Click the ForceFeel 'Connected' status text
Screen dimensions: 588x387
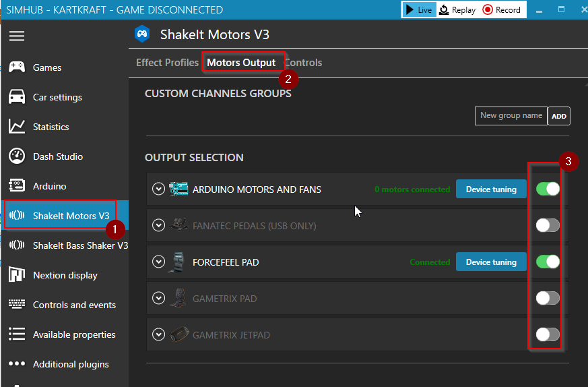coord(430,262)
